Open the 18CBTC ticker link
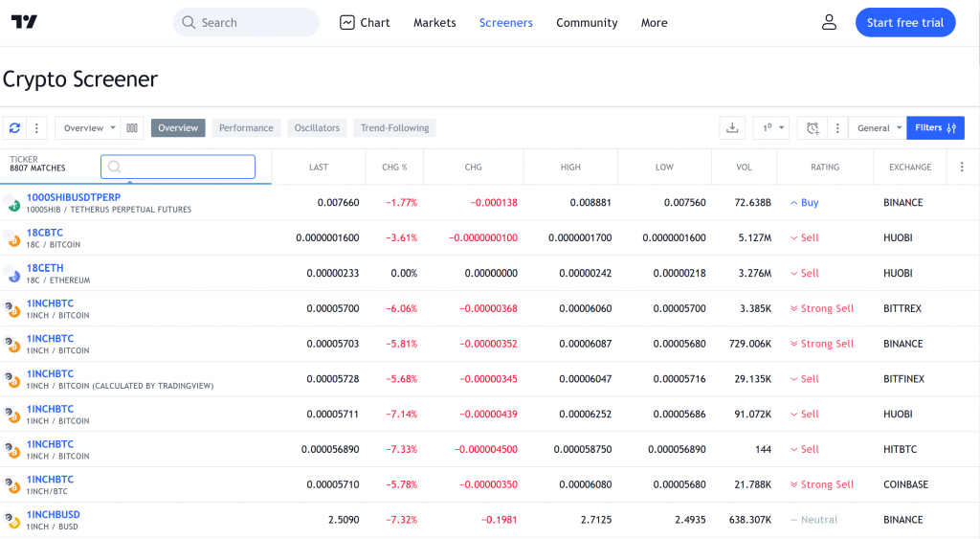This screenshot has height=539, width=980. pyautogui.click(x=44, y=233)
